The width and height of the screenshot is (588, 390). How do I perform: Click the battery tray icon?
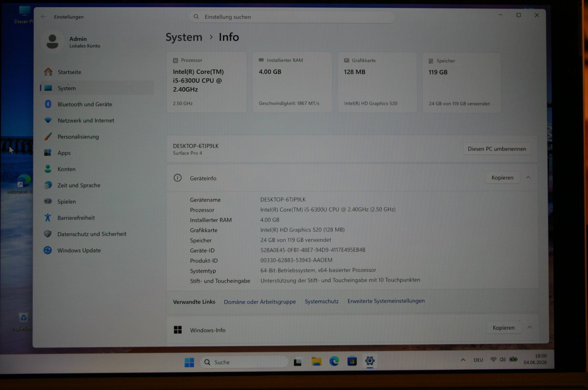[514, 359]
